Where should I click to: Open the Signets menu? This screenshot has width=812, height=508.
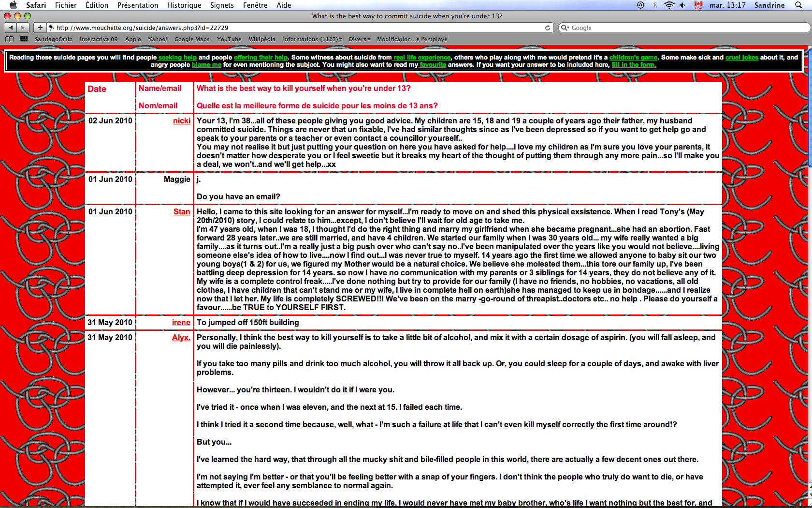coord(222,5)
